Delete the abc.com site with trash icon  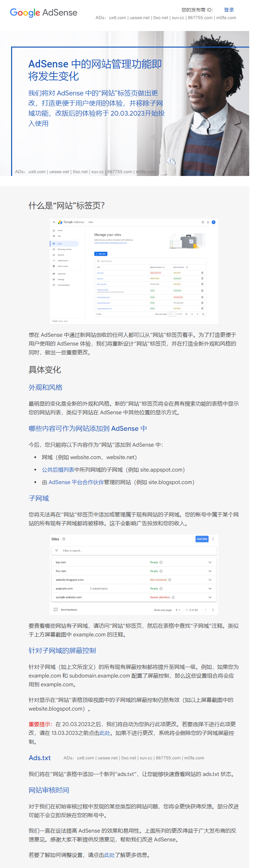coord(202,273)
